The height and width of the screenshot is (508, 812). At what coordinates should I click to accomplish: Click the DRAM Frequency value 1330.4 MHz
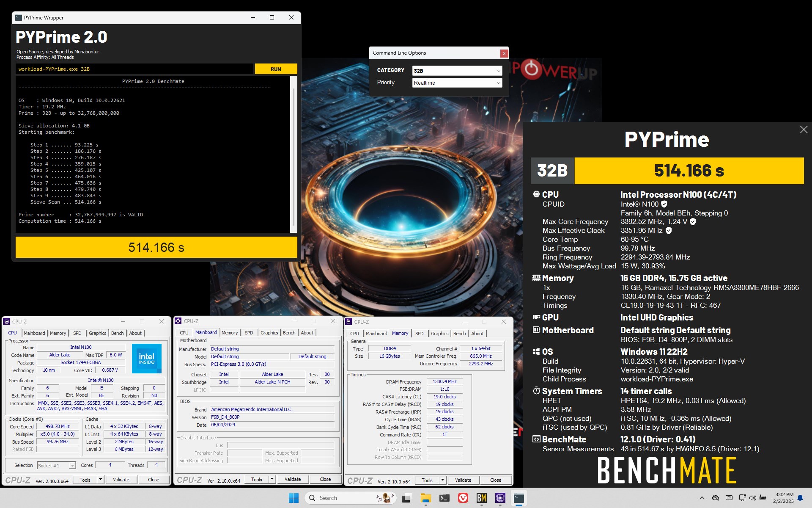(445, 381)
